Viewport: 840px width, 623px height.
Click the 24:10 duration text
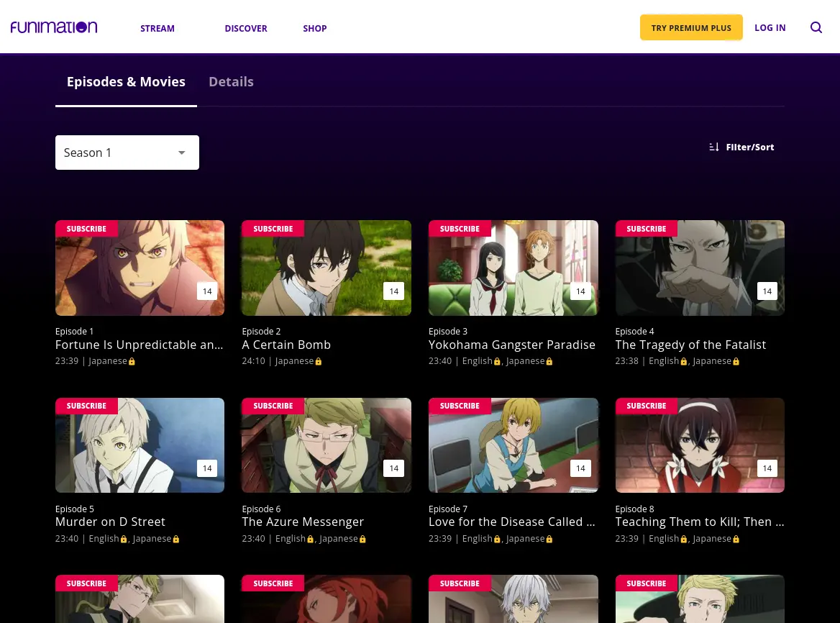[253, 361]
